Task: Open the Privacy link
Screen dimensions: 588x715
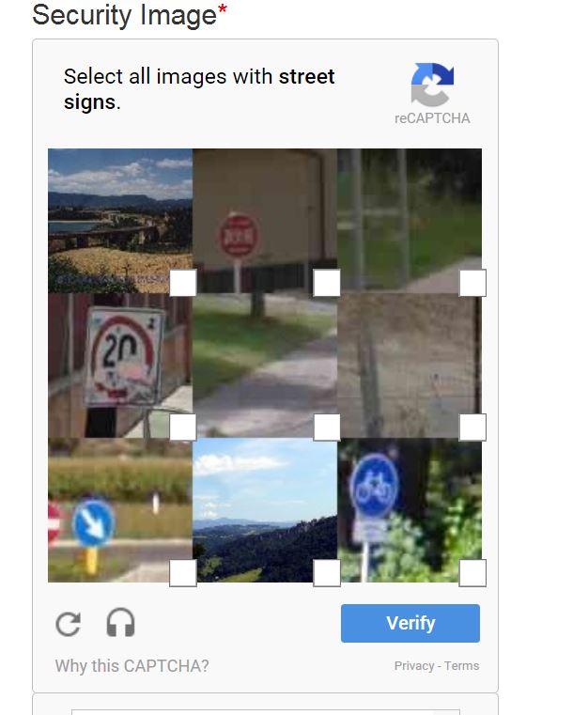Action: pyautogui.click(x=414, y=666)
